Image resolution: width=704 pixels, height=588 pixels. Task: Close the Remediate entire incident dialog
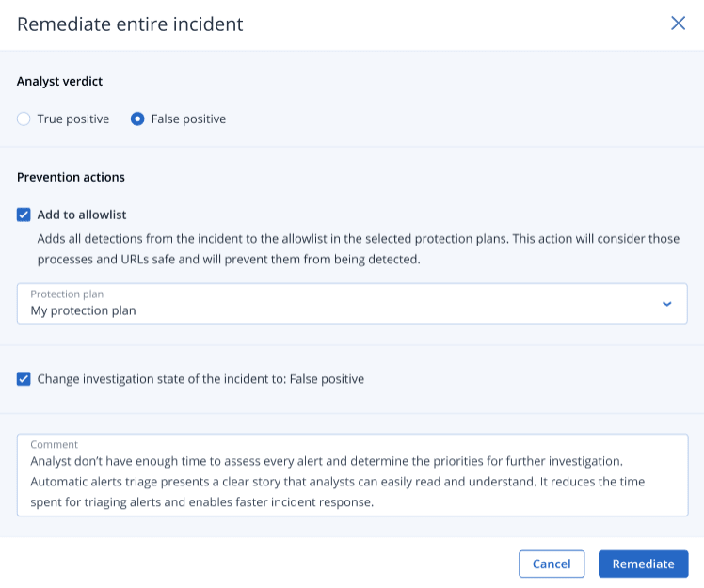point(678,24)
